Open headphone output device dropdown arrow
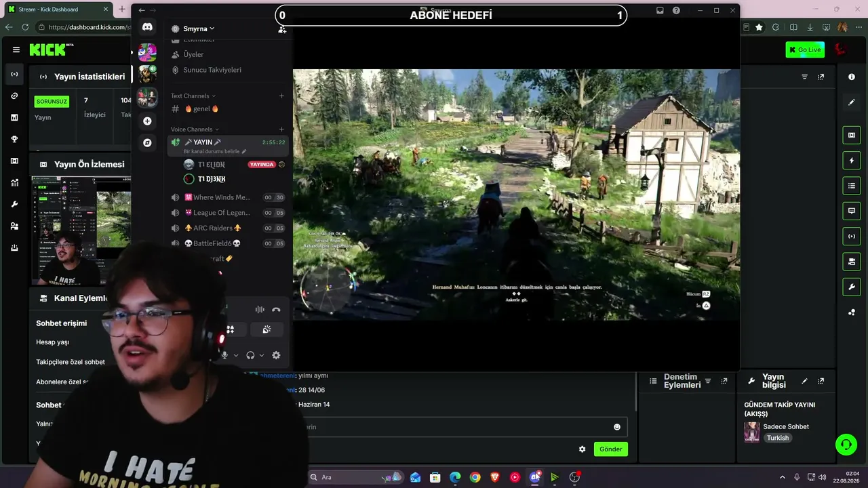Screen dimensions: 868x488 point(262,355)
